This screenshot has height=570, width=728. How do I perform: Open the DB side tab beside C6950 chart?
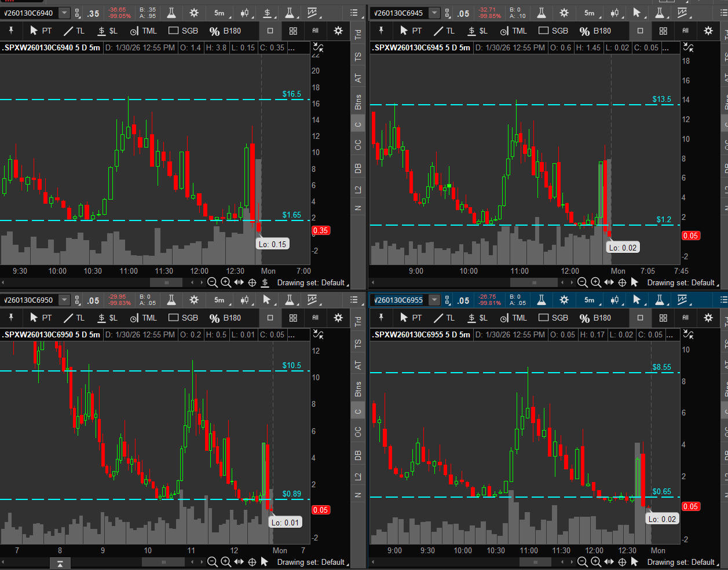(x=358, y=455)
